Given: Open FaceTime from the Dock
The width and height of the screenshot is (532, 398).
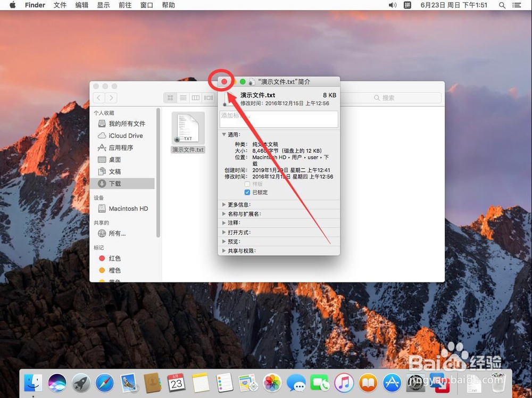Looking at the screenshot, I should point(320,383).
